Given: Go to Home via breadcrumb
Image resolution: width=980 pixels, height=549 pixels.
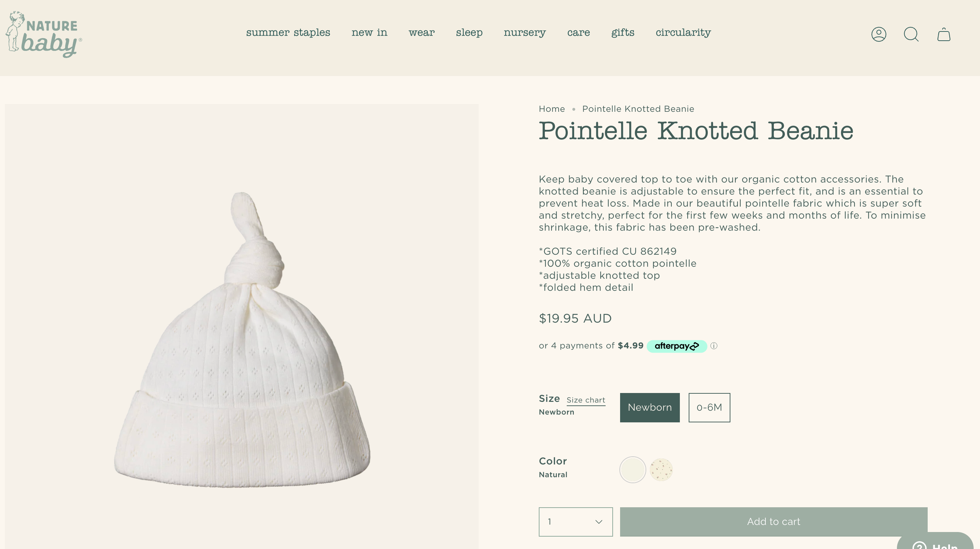Looking at the screenshot, I should [552, 109].
